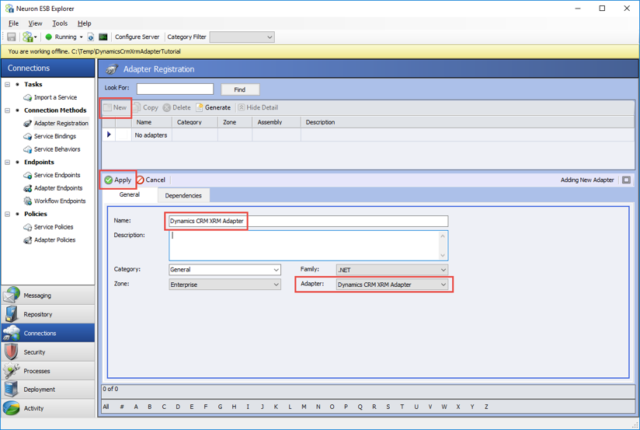This screenshot has height=430, width=640.
Task: Sort by the Zone column header
Action: click(x=235, y=122)
